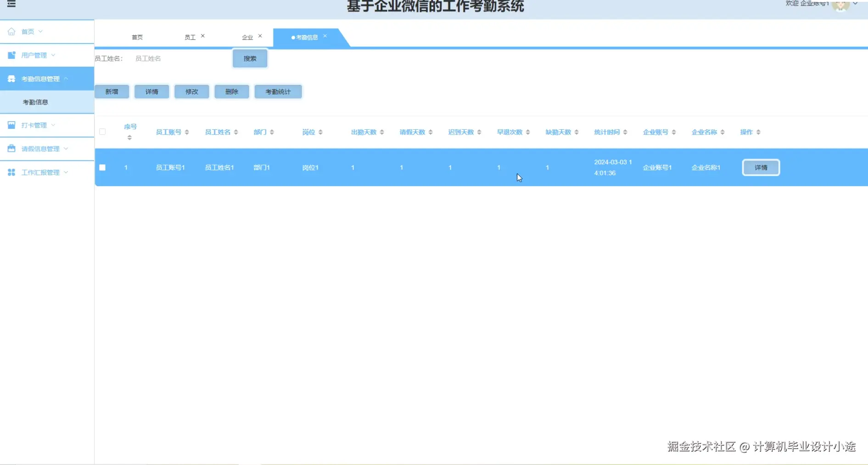Click the 考勤统计 button
The height and width of the screenshot is (465, 868).
278,91
